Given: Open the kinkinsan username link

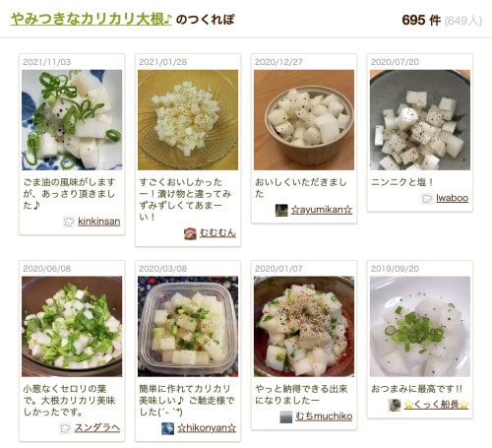Looking at the screenshot, I should point(99,222).
